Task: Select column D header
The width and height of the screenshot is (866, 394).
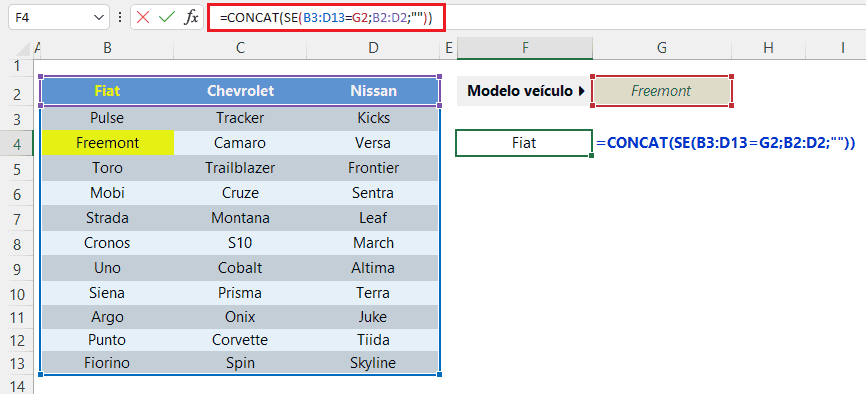Action: click(373, 49)
